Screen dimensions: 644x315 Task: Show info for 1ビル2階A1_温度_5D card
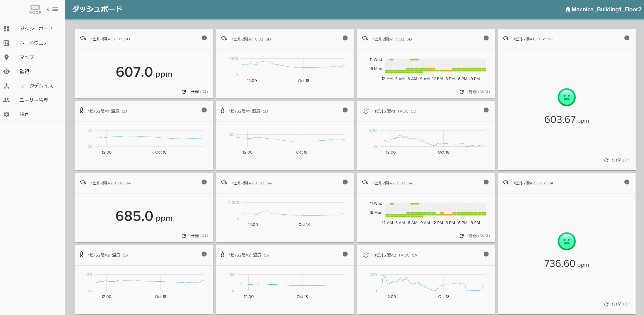pyautogui.click(x=204, y=110)
